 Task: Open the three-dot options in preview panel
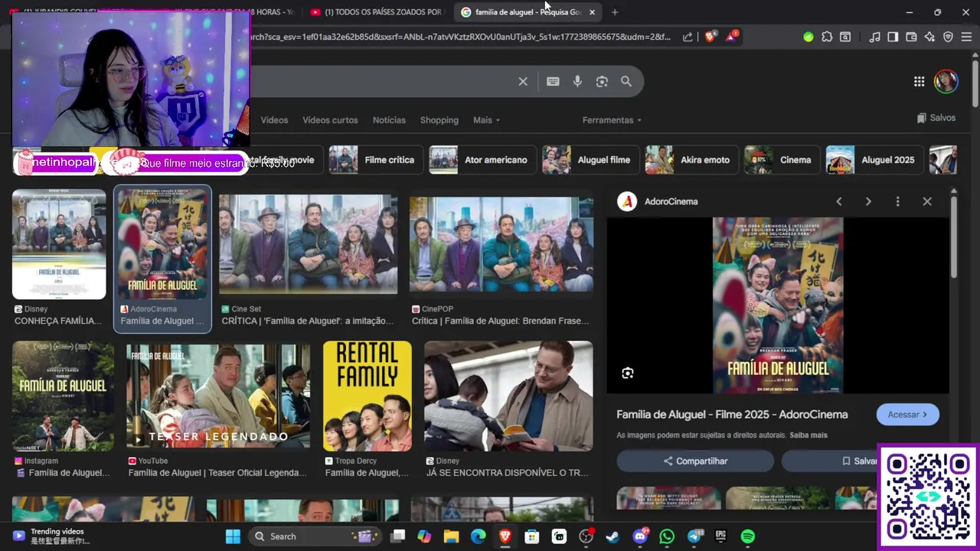tap(897, 201)
